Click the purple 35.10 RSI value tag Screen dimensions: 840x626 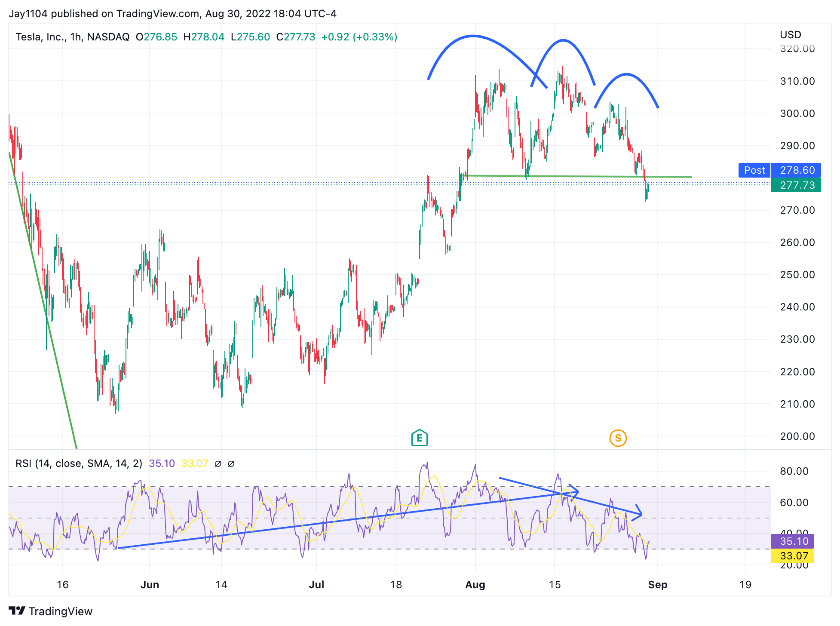tap(793, 541)
